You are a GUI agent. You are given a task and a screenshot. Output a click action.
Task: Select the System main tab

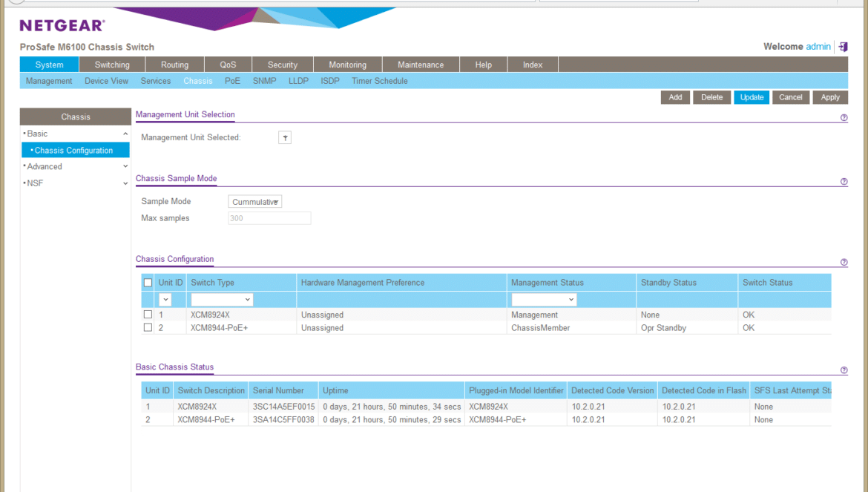[49, 65]
